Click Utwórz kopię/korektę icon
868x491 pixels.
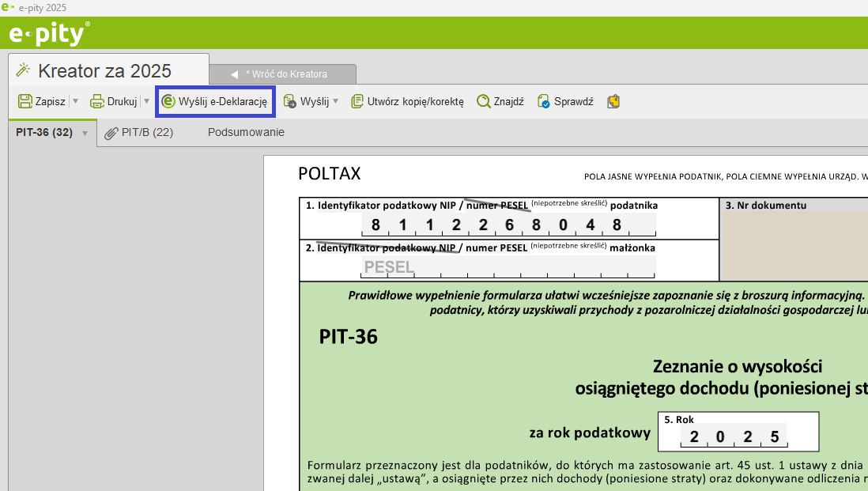[357, 101]
